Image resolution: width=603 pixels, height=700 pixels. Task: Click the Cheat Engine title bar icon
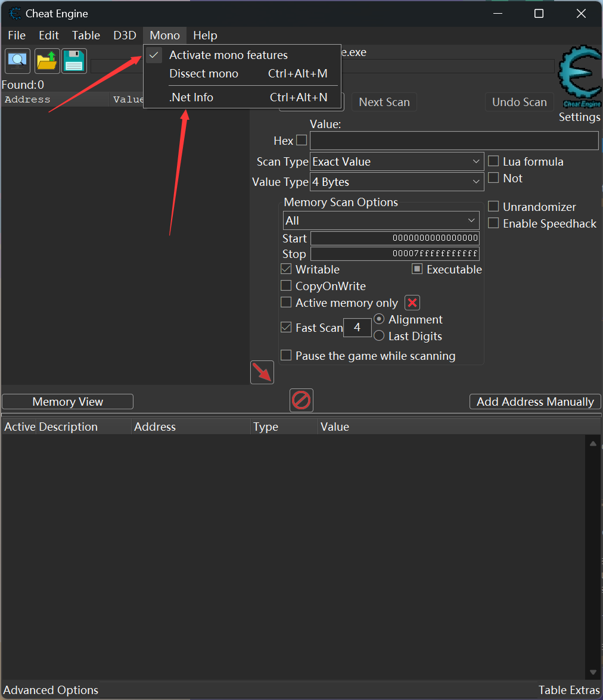point(15,13)
